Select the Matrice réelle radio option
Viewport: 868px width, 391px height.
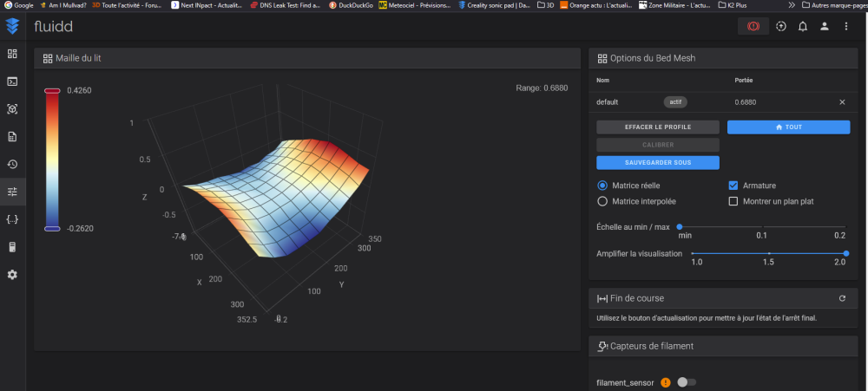click(602, 186)
